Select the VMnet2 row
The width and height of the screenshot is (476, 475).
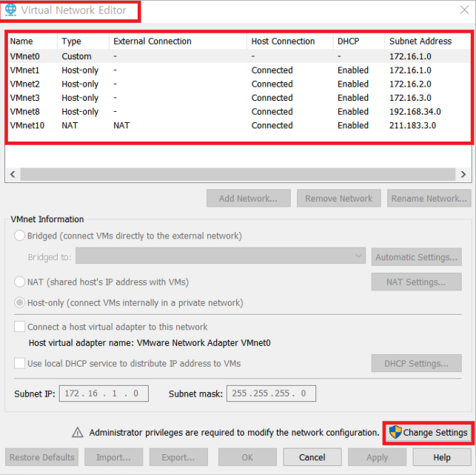(x=239, y=84)
